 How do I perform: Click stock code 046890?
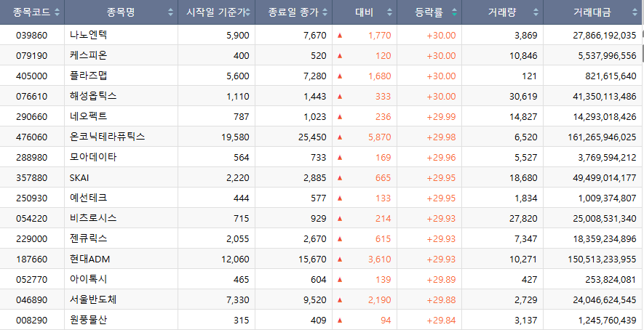pos(31,300)
